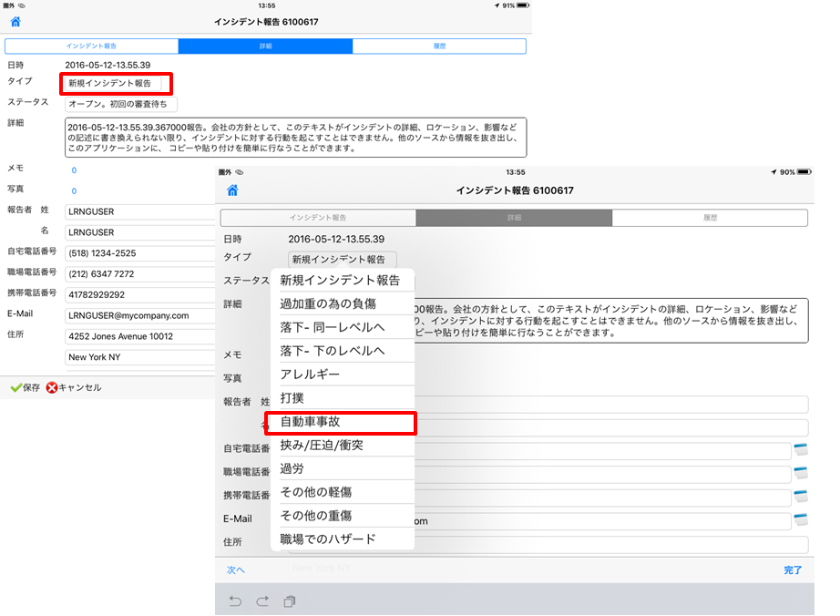The image size is (840, 616).
Task: Click the LRNGUSER@mycompany.com E-Mail field
Action: (x=137, y=315)
